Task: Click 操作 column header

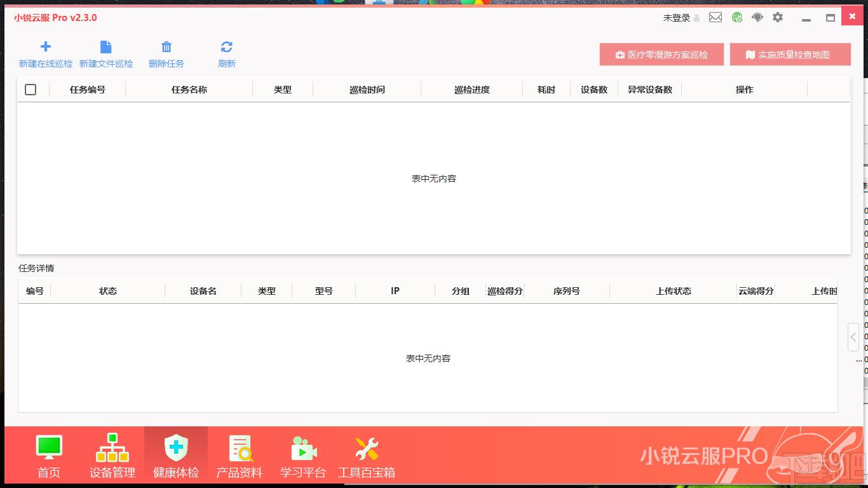Action: tap(745, 90)
